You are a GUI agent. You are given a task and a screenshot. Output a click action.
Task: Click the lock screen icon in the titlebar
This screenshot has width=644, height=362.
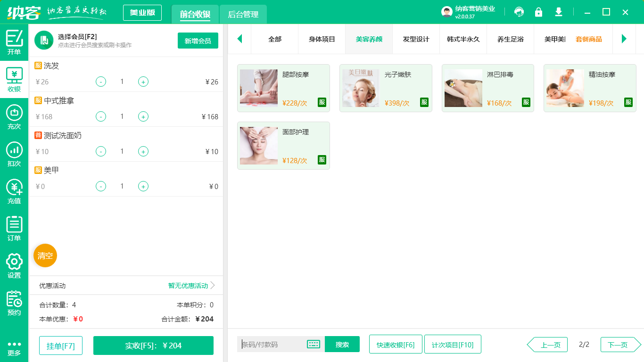click(x=538, y=12)
